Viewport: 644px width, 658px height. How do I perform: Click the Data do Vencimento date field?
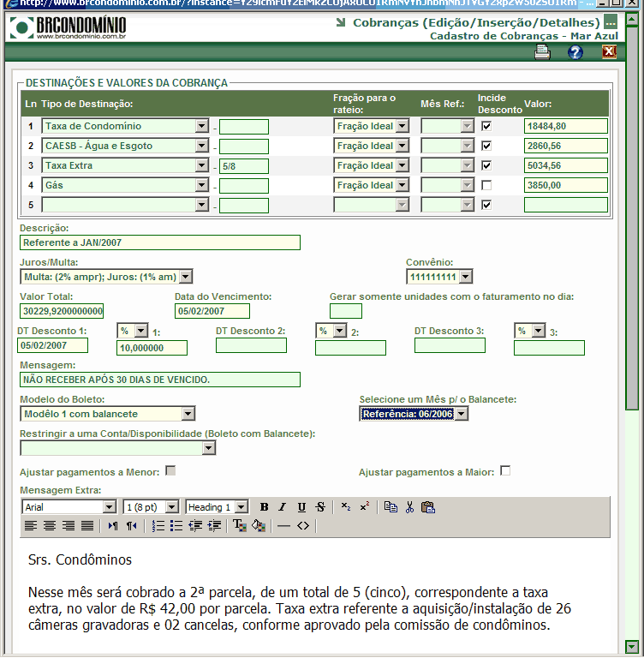coord(212,311)
